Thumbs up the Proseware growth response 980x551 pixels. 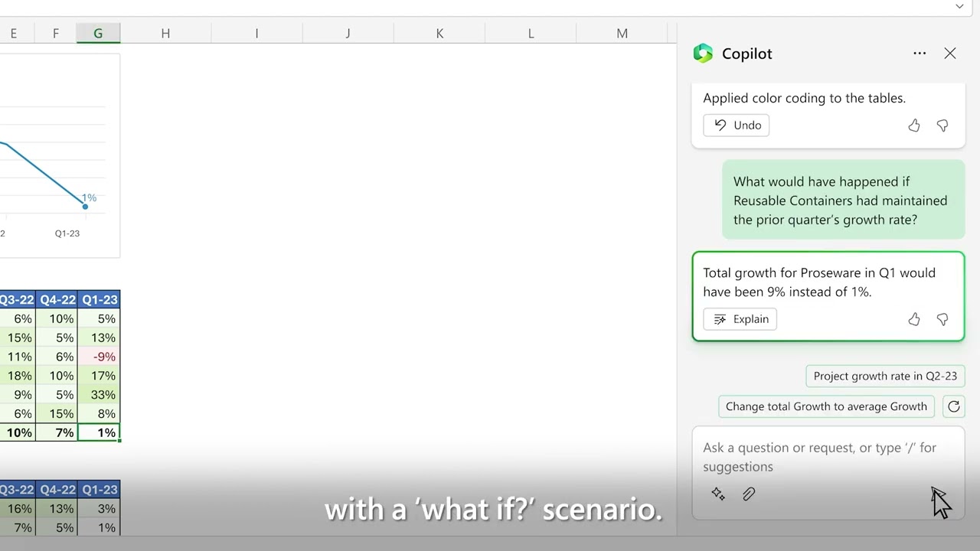(914, 319)
